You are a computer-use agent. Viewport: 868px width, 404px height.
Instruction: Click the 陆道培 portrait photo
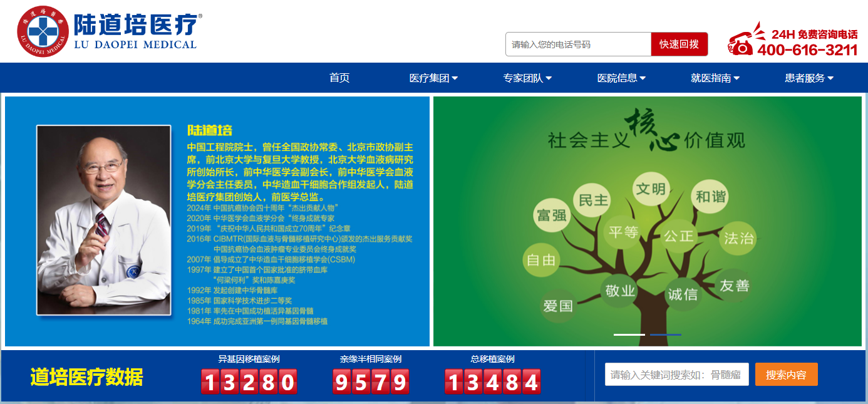104,220
